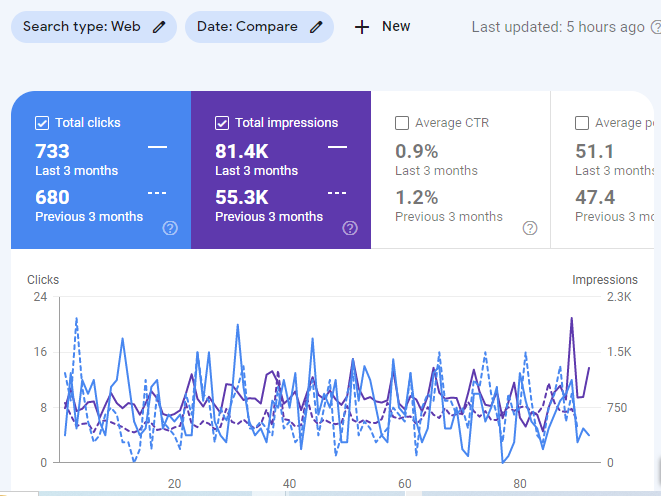Uncheck the Total clicks checkbox
This screenshot has height=496, width=661.
click(x=42, y=123)
